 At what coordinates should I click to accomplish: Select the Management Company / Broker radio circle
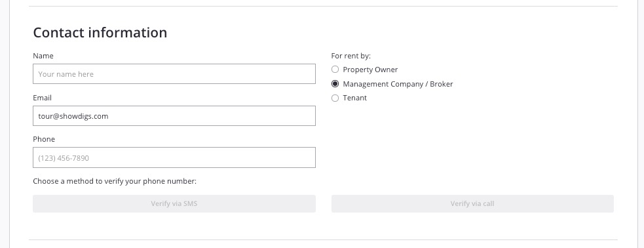click(335, 84)
